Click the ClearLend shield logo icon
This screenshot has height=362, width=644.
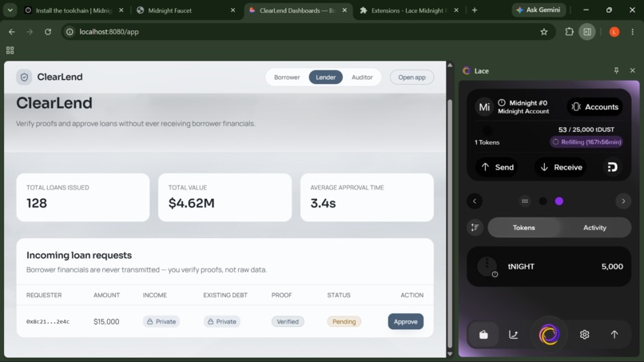click(24, 77)
